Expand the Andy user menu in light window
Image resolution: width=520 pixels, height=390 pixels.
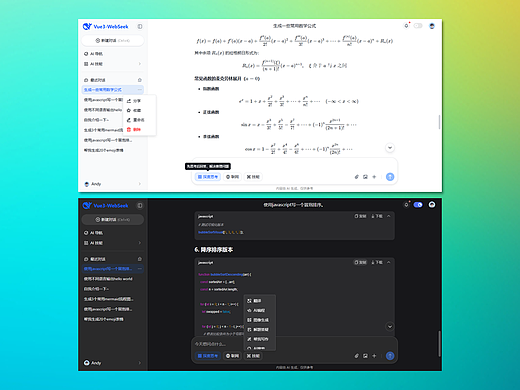click(x=140, y=184)
